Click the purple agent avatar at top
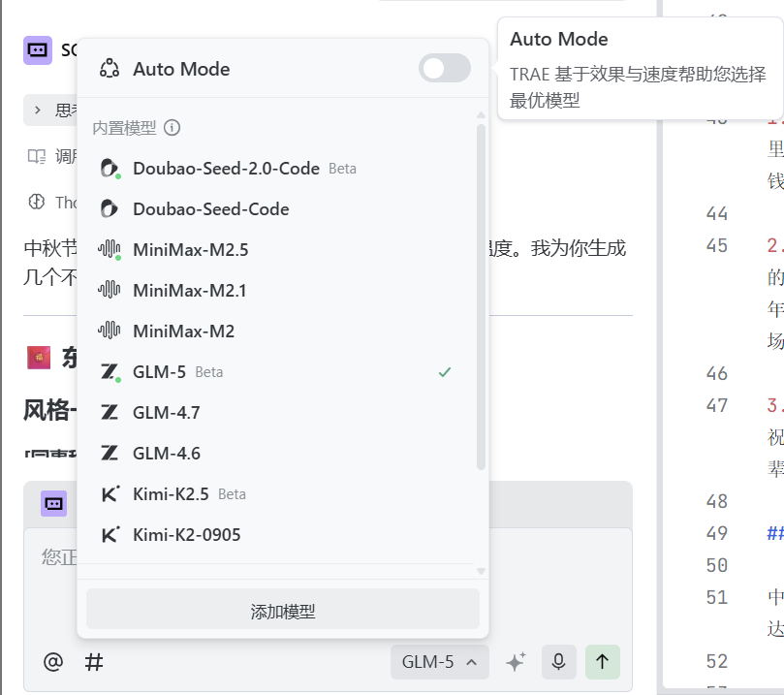The width and height of the screenshot is (784, 695). [x=38, y=50]
